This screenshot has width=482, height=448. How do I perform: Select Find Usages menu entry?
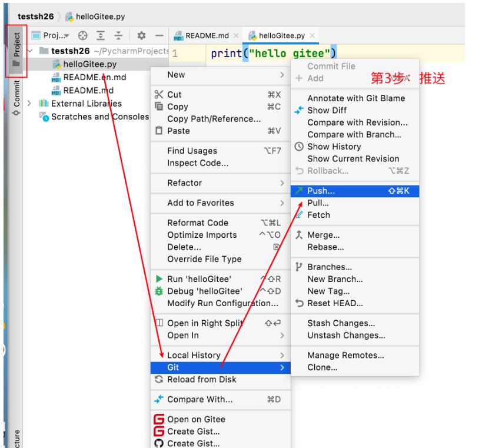click(x=221, y=151)
